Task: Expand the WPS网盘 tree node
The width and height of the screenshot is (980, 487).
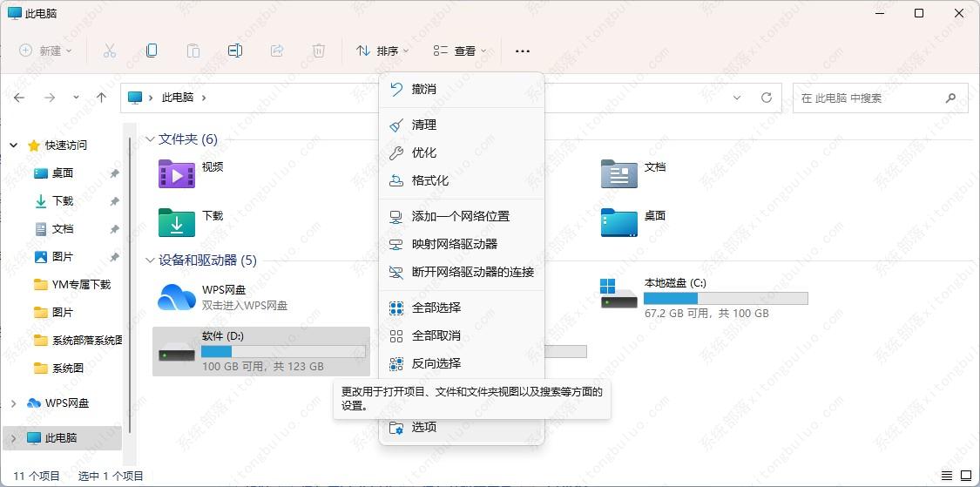Action: 14,403
